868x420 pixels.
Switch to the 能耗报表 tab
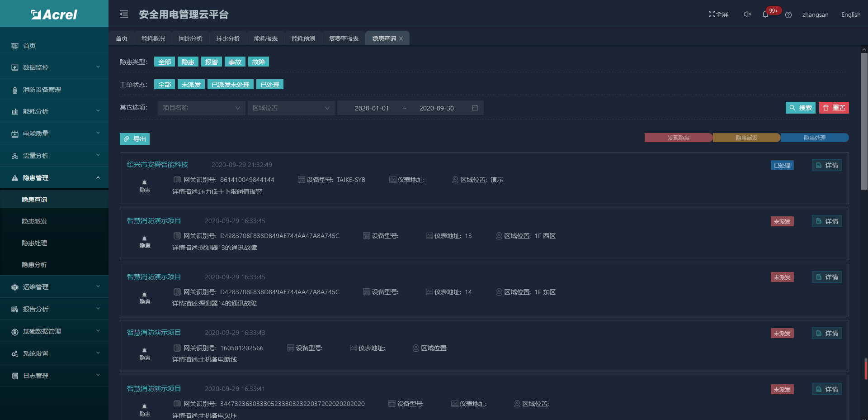[x=266, y=38]
